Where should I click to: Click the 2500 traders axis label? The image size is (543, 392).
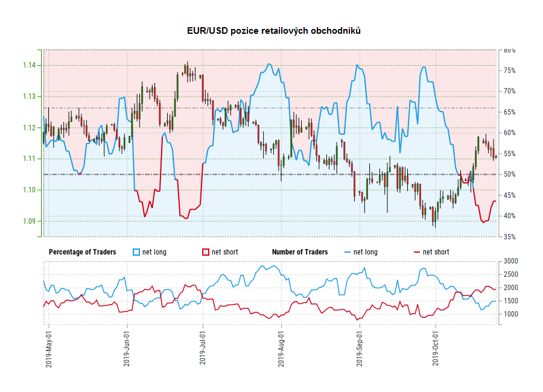pos(511,274)
